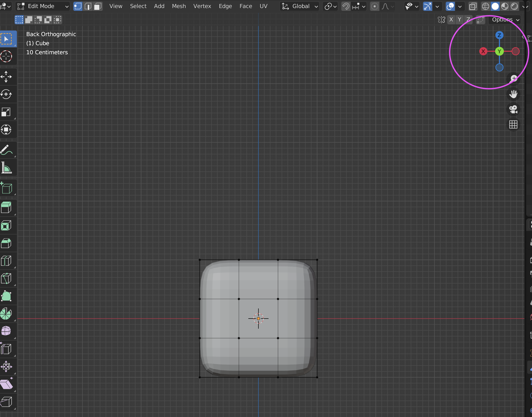Choose the Move tool
This screenshot has height=417, width=532.
point(7,77)
